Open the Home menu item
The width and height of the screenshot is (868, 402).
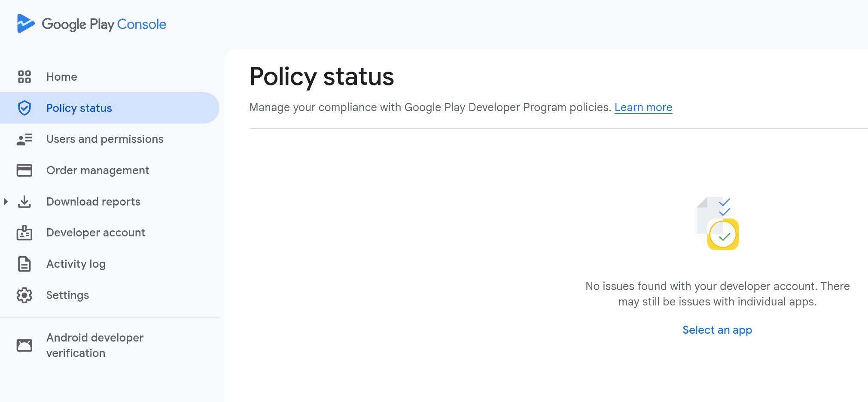[62, 77]
